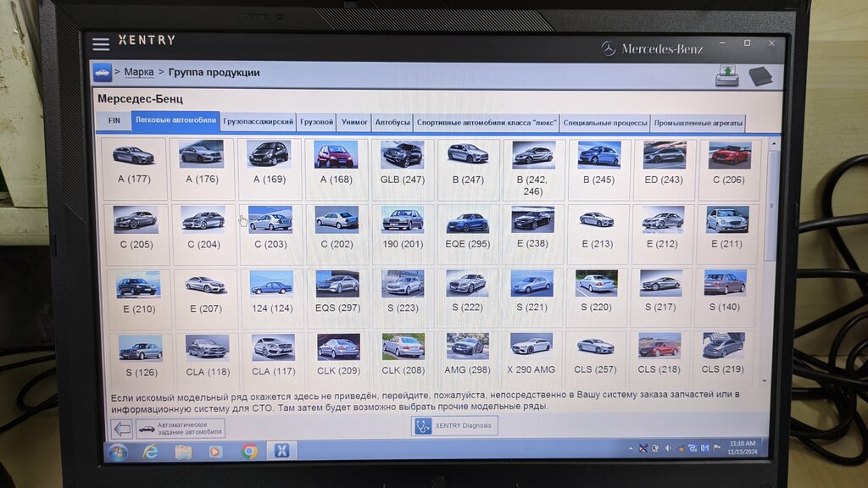Open the Windows Start button
The height and width of the screenshot is (488, 868).
[x=117, y=452]
